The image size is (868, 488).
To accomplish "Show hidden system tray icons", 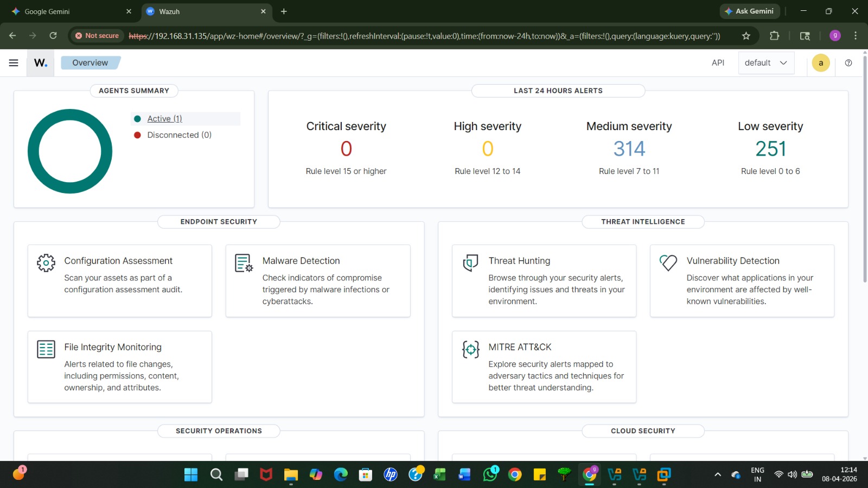I will tap(718, 475).
